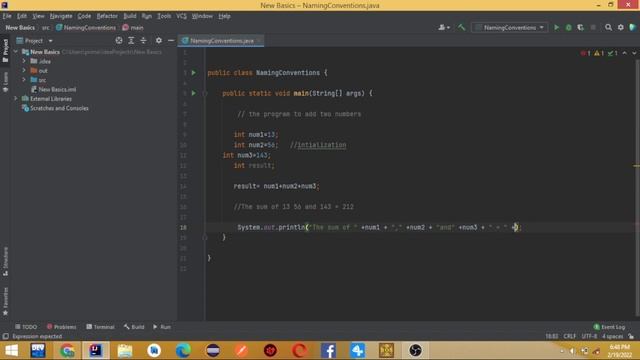Collapse the New Basics project root
The image size is (640, 360).
coord(16,52)
